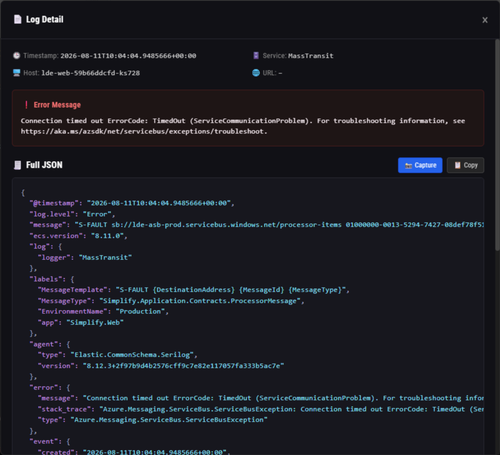500x455 pixels.
Task: Click the Log Detail document icon
Action: [x=17, y=19]
